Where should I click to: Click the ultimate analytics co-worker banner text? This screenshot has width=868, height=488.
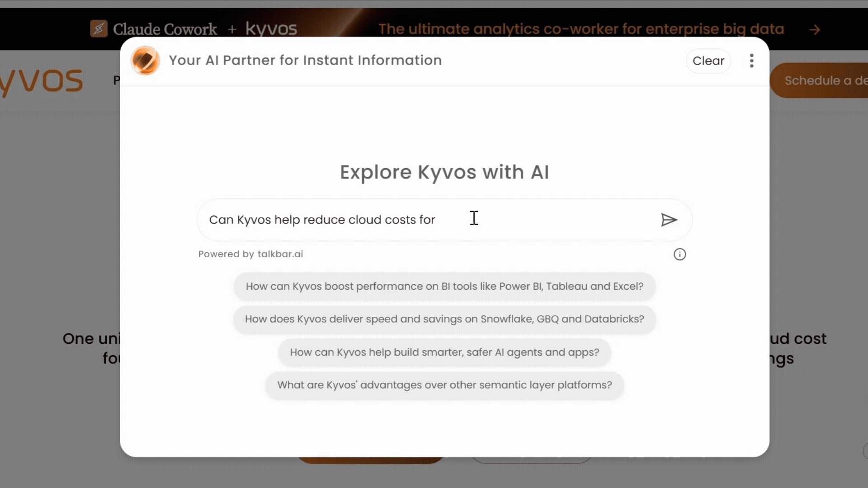tap(581, 29)
